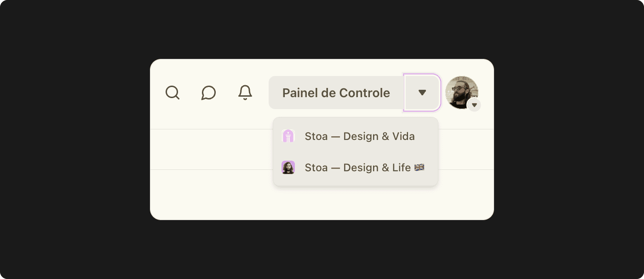
Task: Click the open dropdown panel background
Action: click(x=355, y=152)
